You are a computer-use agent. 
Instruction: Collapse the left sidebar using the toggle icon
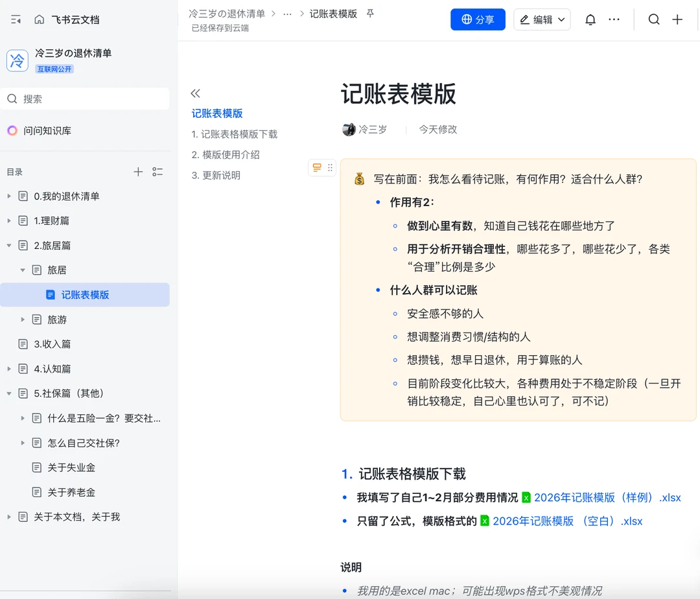click(x=16, y=19)
